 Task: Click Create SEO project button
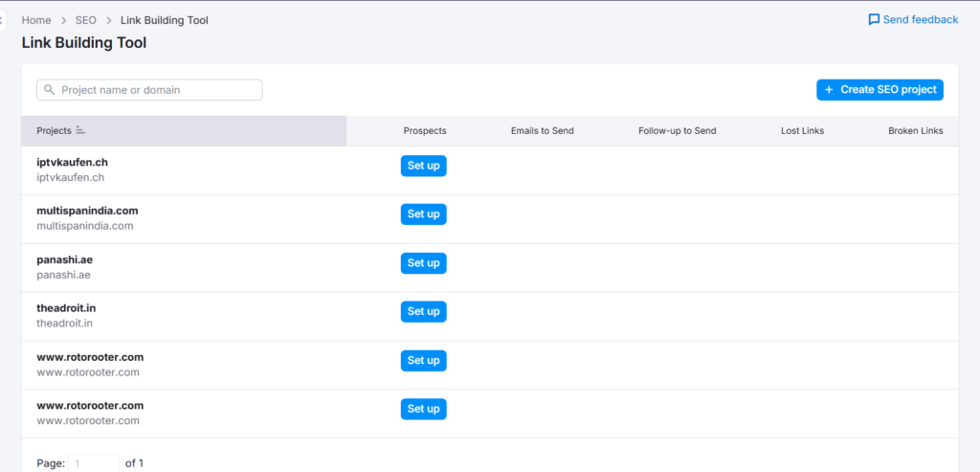coord(880,90)
